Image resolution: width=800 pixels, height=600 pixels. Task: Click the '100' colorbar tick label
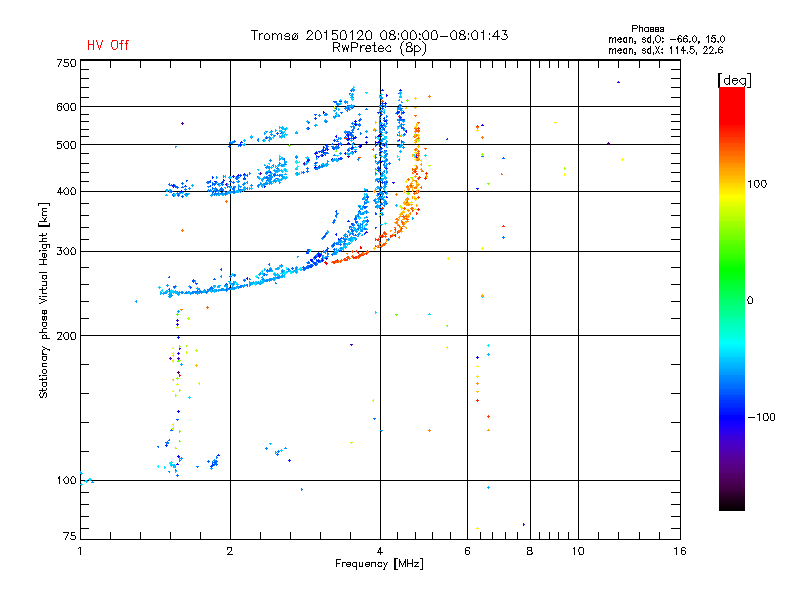(757, 184)
